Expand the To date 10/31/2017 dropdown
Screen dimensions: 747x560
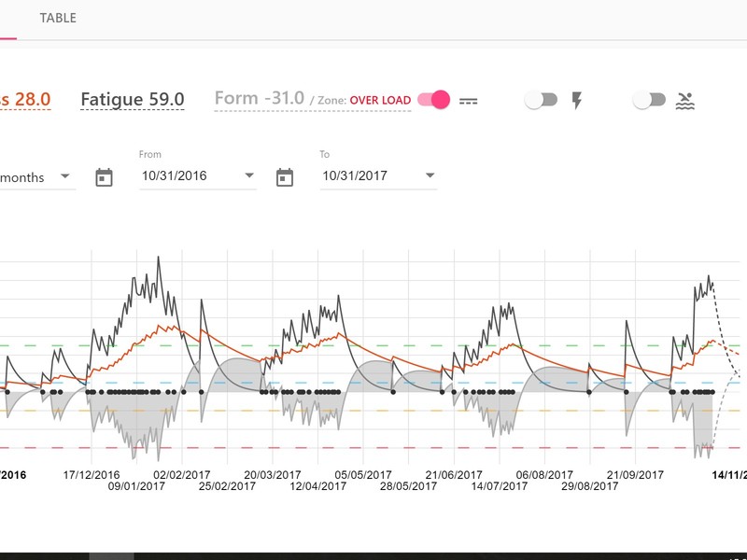[430, 175]
